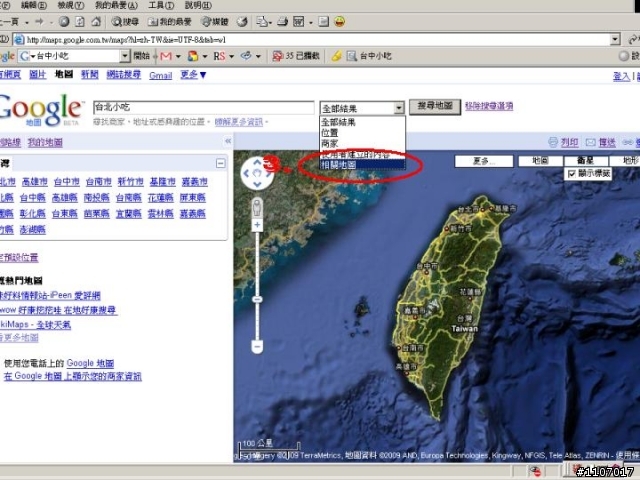Open the 新聞 news link
640x480 pixels.
point(90,74)
